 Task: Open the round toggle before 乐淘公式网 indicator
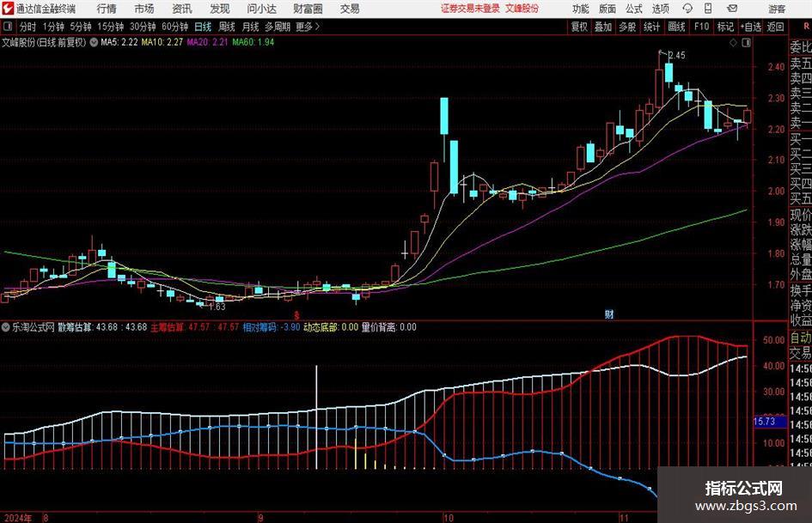pos(6,327)
